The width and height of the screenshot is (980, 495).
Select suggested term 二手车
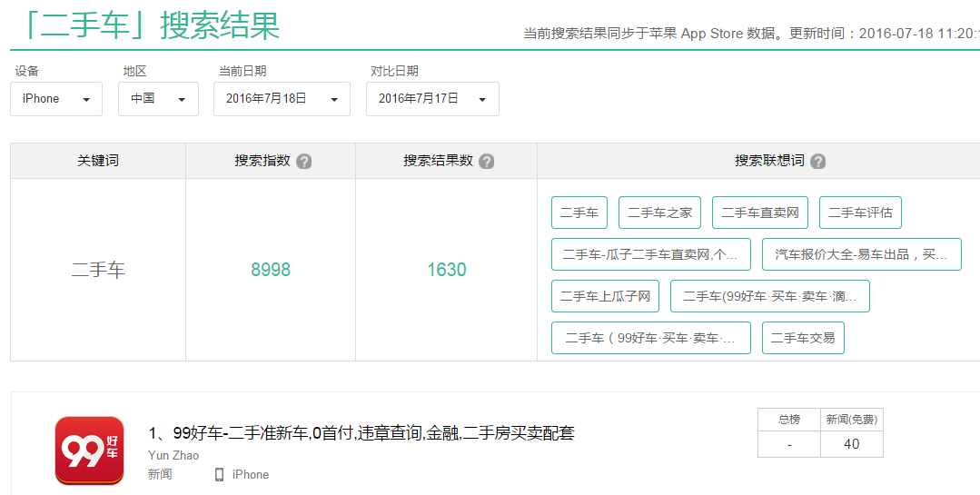(x=579, y=213)
